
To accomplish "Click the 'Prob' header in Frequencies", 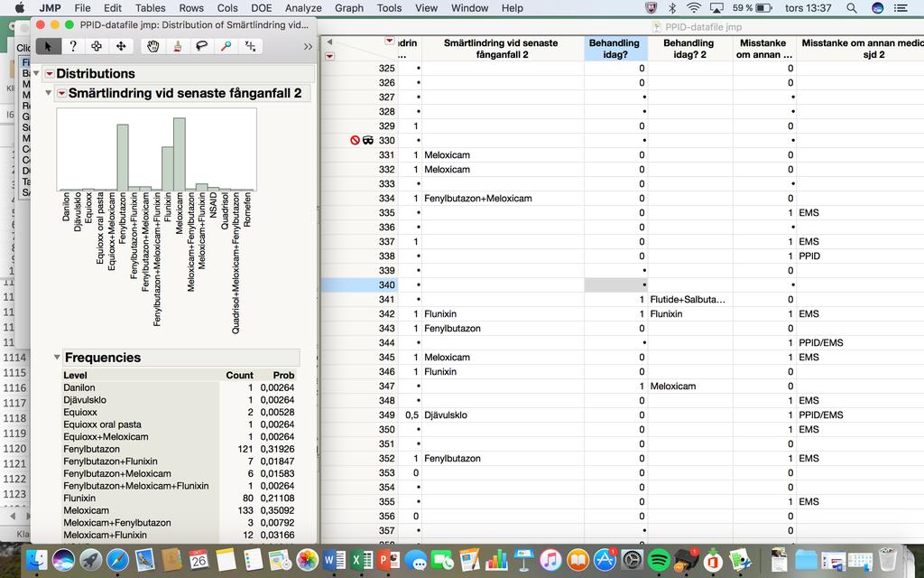I will click(283, 375).
